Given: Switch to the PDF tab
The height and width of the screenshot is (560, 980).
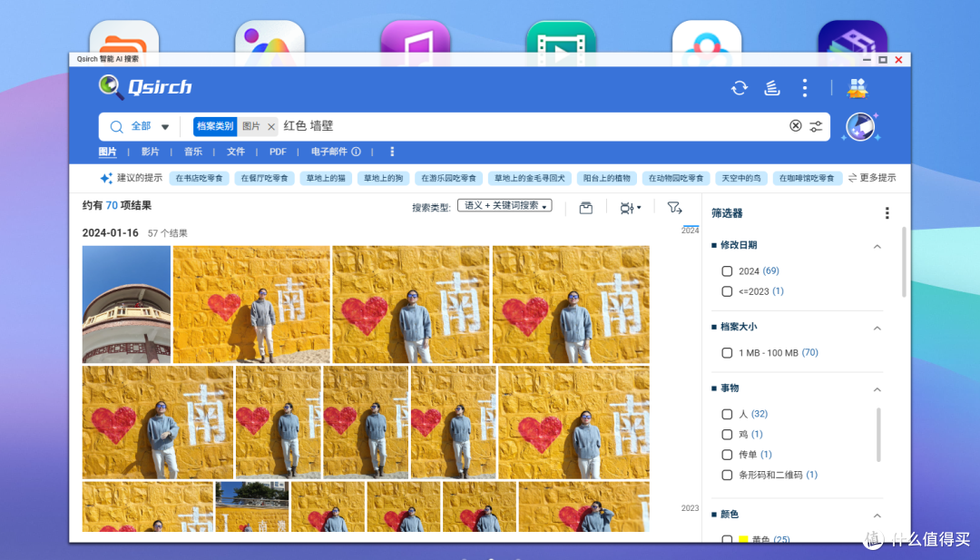Looking at the screenshot, I should [x=278, y=152].
